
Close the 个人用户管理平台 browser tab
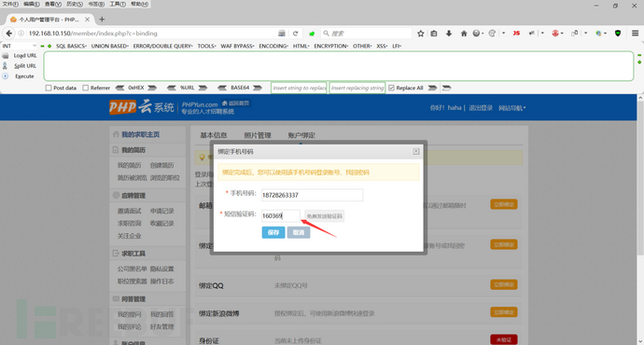[88, 20]
